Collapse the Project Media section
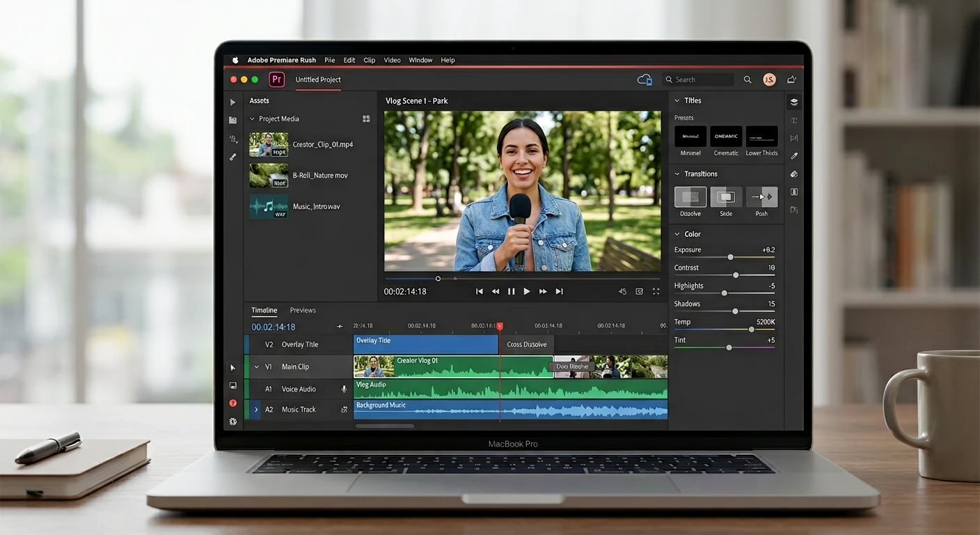Viewport: 980px width, 535px height. (253, 119)
